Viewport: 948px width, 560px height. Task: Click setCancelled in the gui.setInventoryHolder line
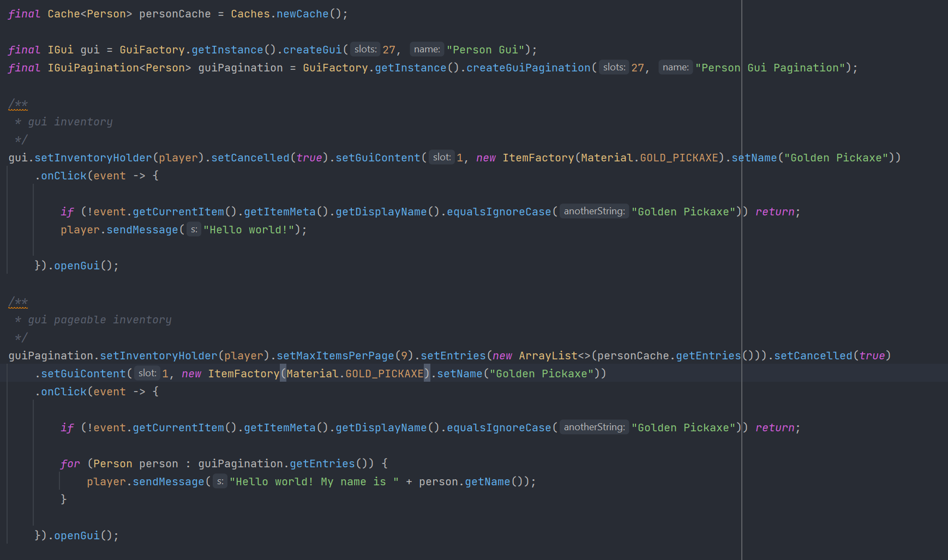250,158
